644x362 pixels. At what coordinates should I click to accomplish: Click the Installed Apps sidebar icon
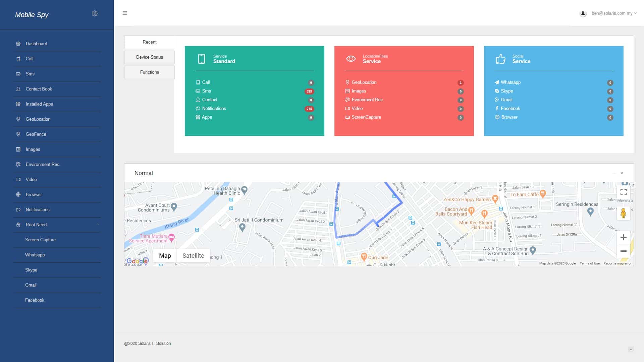coord(18,104)
